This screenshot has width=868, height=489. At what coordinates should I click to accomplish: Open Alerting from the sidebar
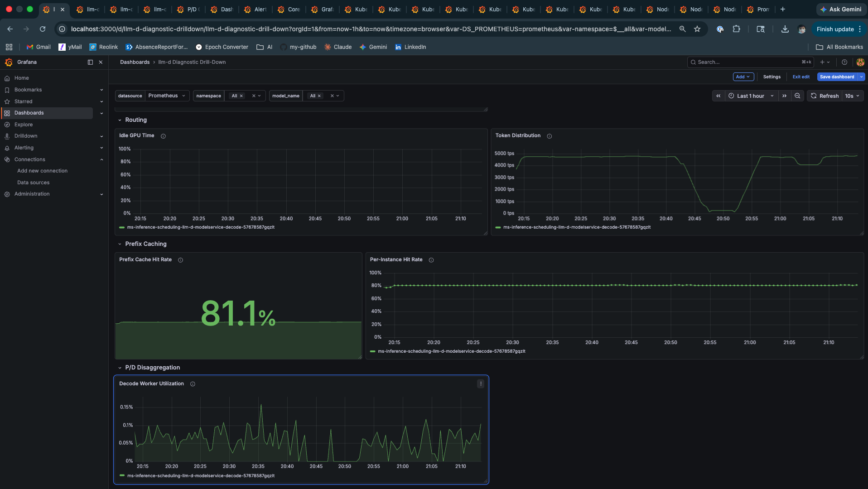pos(24,148)
